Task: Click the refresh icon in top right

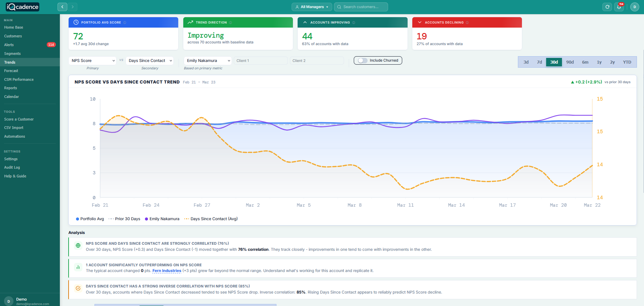Action: pos(607,6)
